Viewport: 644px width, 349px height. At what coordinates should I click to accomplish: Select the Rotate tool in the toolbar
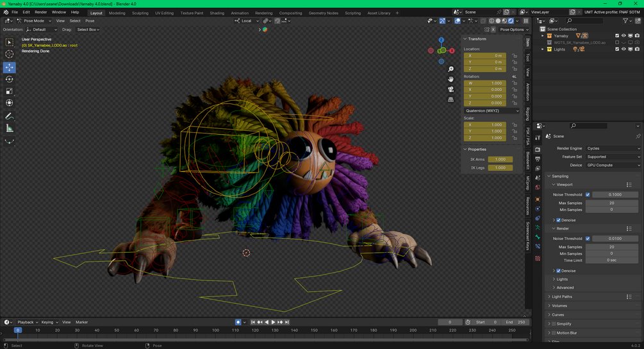[10, 80]
